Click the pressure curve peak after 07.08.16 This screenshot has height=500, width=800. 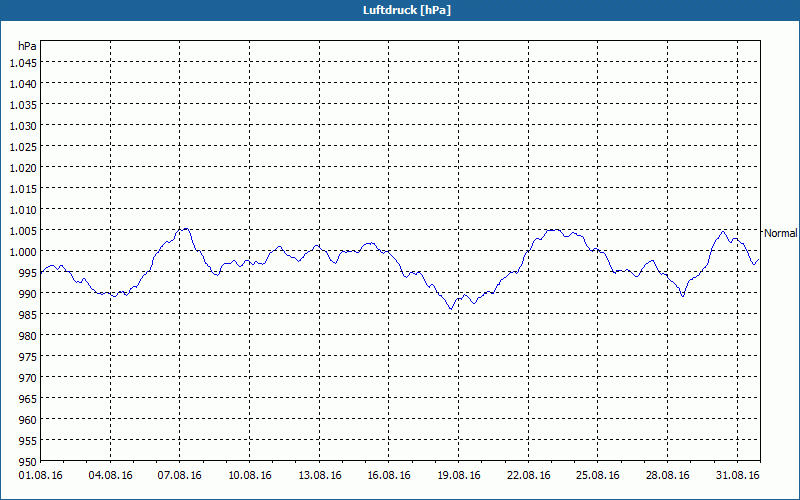[186, 229]
